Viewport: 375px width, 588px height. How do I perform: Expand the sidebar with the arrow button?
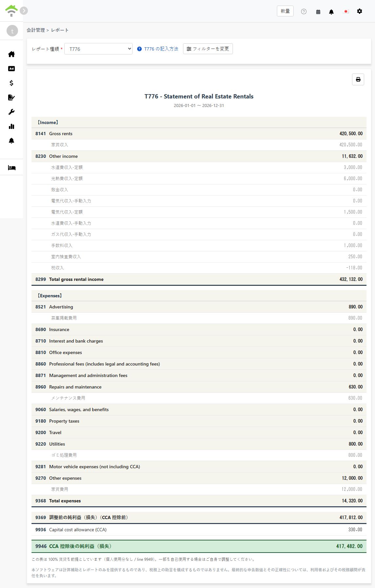(24, 10)
